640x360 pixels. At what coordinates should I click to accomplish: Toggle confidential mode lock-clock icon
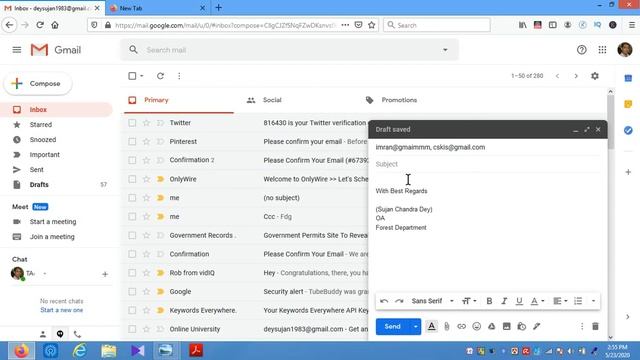[x=522, y=326]
